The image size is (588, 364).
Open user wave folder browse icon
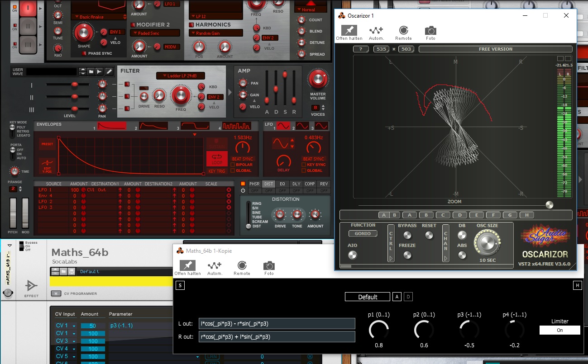[91, 72]
